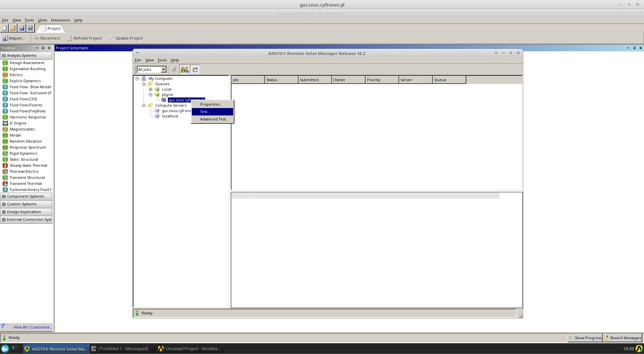Switch to Mousepad Untitled 1 in taskbar
Screen dimensions: 644x354
(120, 349)
